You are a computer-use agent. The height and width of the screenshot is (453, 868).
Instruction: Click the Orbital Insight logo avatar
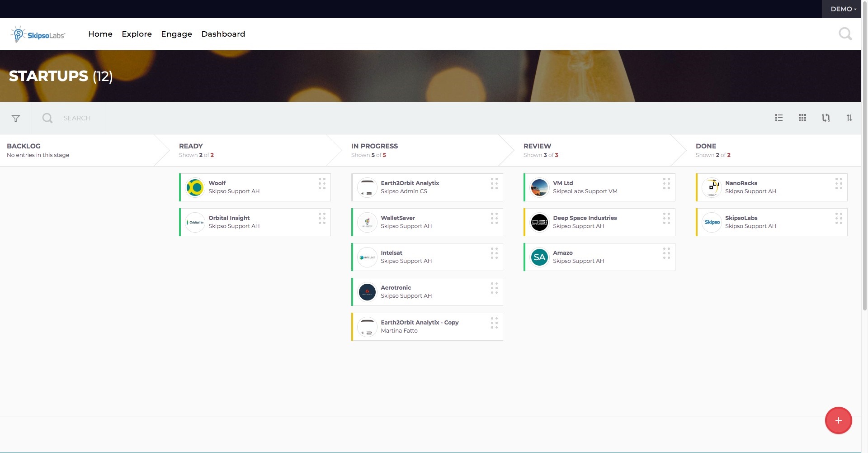(x=195, y=222)
